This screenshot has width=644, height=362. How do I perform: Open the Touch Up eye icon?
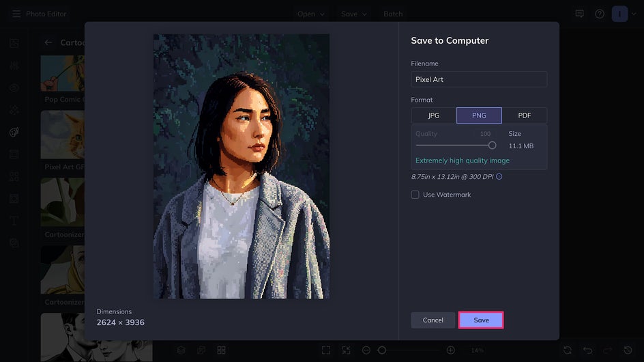(x=14, y=87)
